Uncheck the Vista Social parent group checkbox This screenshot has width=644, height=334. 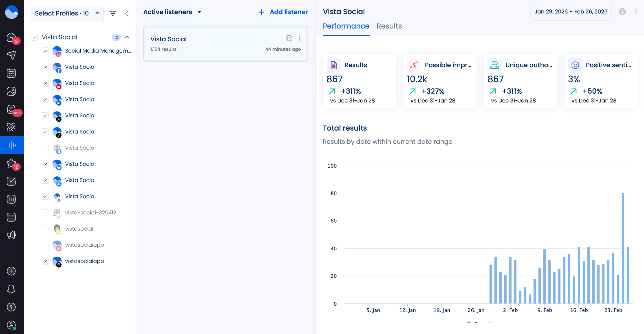tap(34, 37)
